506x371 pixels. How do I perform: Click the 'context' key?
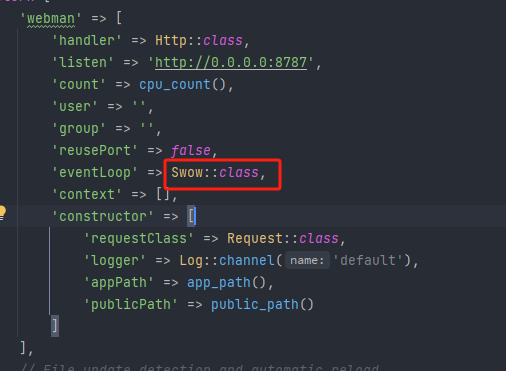(87, 194)
